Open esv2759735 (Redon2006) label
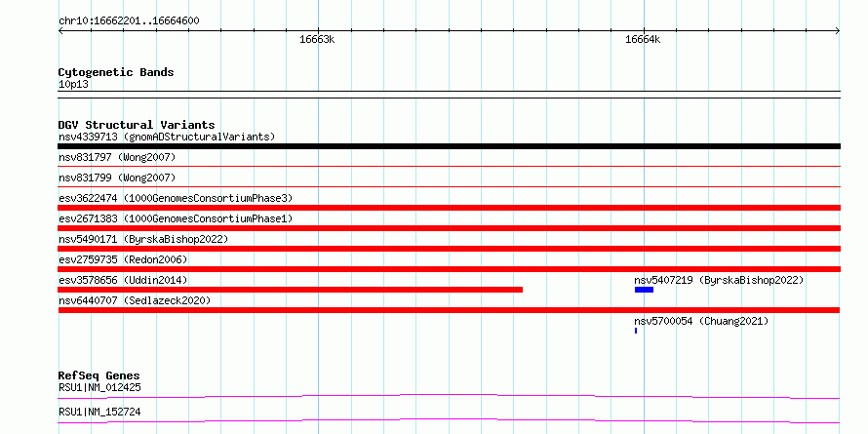Screen dimensions: 868x434 tap(123, 259)
